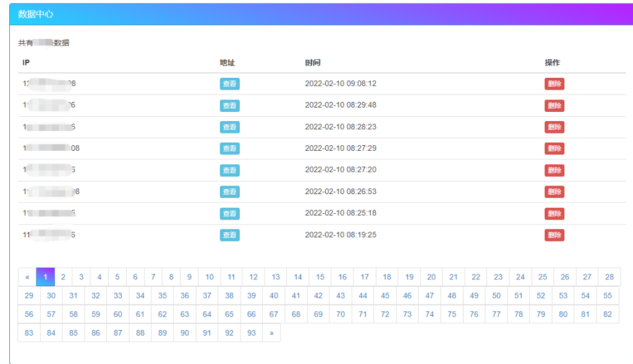Open page 28 in pagination
The width and height of the screenshot is (633, 364).
click(609, 277)
